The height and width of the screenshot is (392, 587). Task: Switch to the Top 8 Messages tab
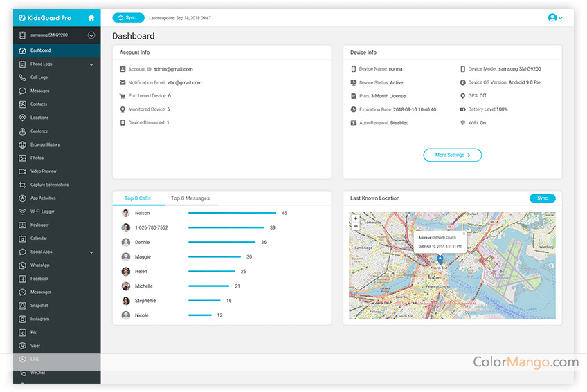click(x=190, y=198)
